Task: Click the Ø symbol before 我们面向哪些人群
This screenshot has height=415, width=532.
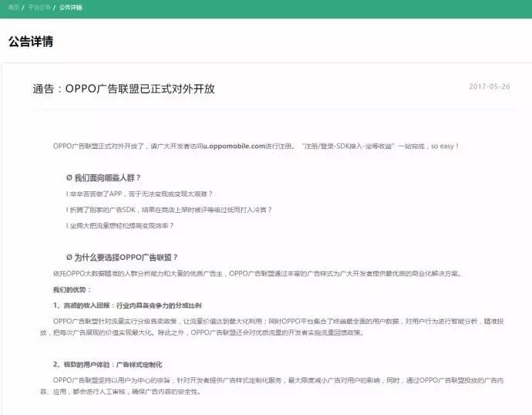Action: click(x=69, y=178)
